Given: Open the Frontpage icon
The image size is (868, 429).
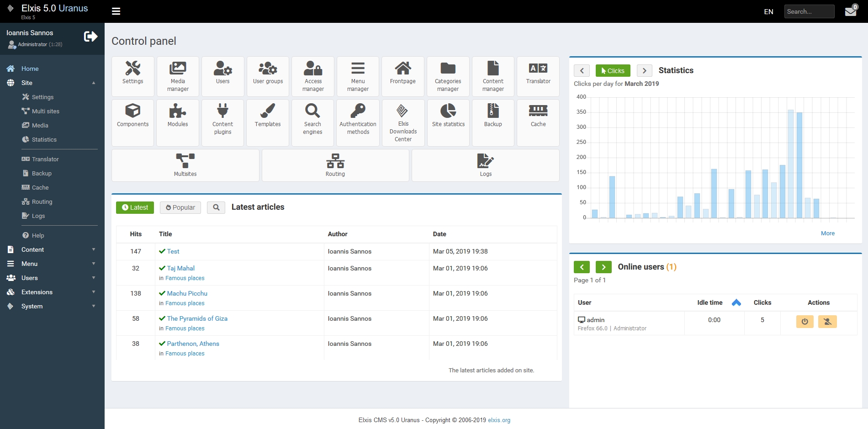Looking at the screenshot, I should click(403, 76).
